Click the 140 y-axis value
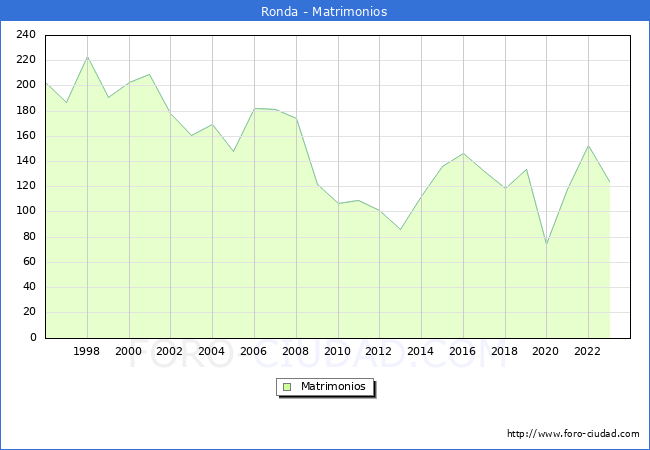 [26, 161]
